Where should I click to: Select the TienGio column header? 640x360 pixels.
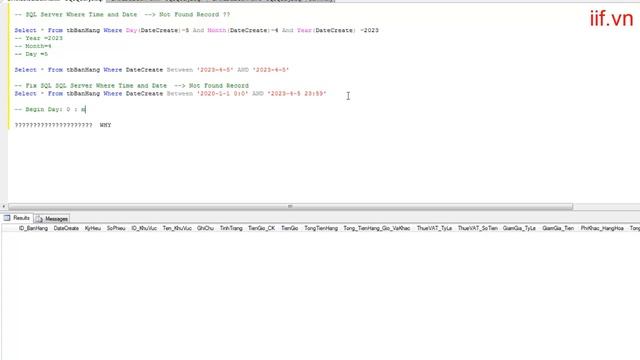pyautogui.click(x=289, y=228)
